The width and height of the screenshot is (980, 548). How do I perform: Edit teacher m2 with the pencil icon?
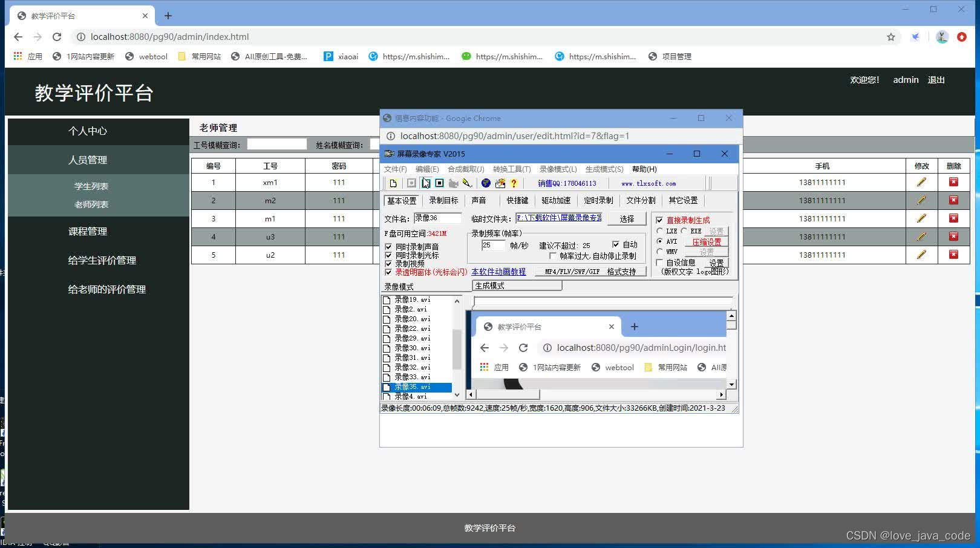(921, 200)
